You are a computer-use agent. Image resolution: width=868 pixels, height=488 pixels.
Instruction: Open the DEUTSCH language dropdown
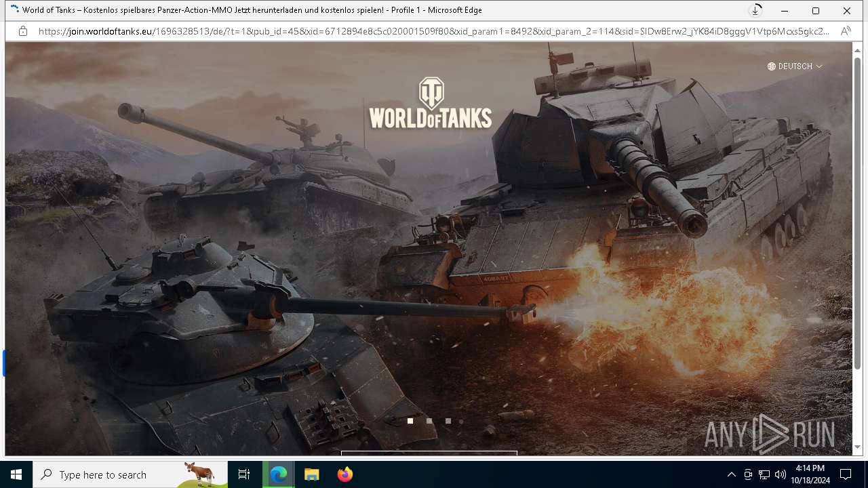795,66
